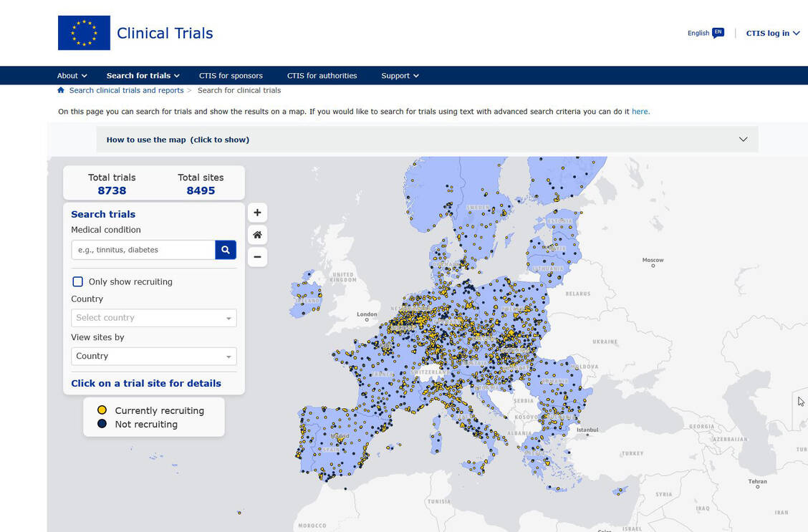
Task: Open the CTIS log in dropdown
Action: coord(772,33)
